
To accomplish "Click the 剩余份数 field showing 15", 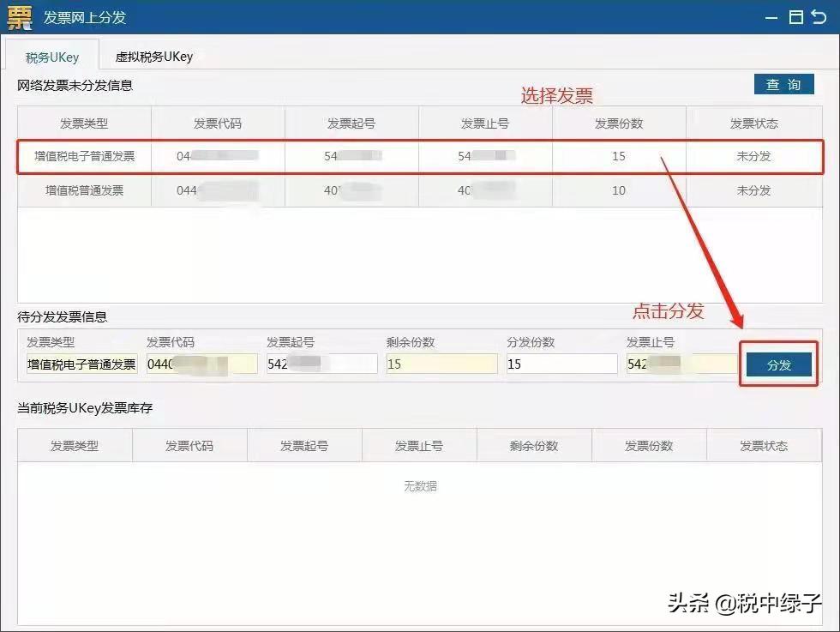I will [441, 363].
